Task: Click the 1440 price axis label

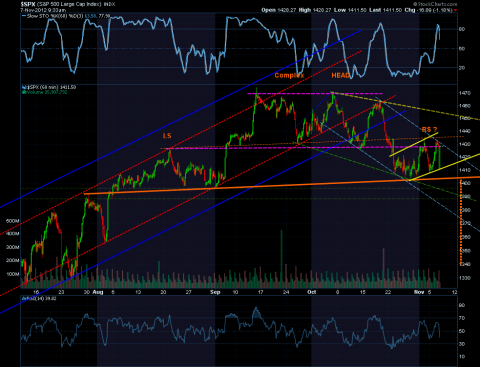Action: 465,131
